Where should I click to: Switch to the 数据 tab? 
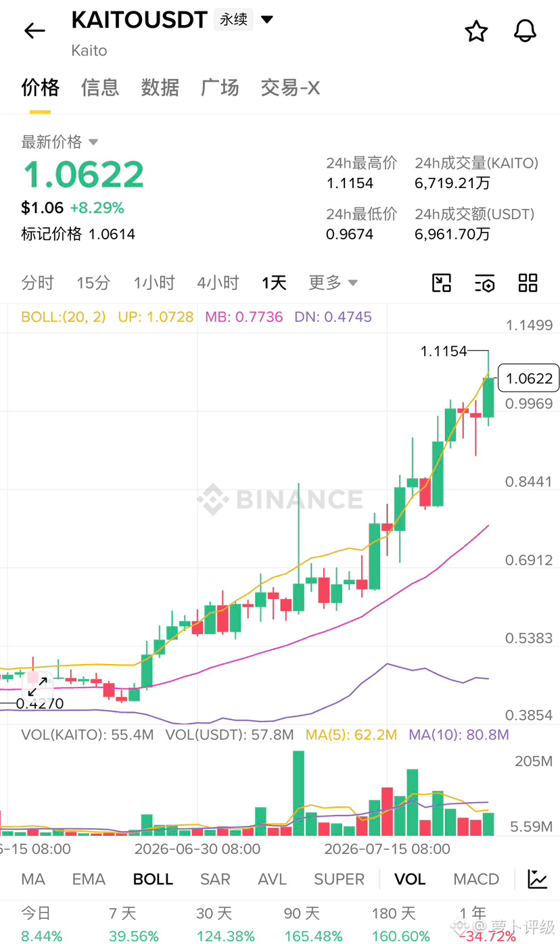(160, 88)
